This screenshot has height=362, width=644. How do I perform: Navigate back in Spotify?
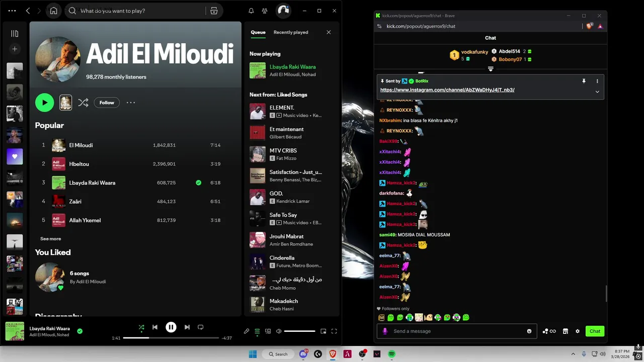28,11
